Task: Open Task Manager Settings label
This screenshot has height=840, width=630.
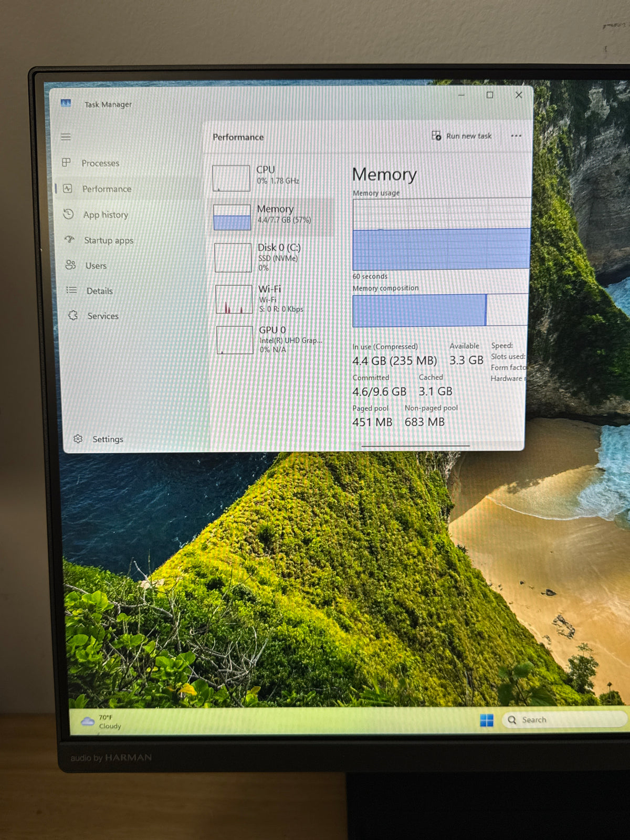Action: pos(108,439)
